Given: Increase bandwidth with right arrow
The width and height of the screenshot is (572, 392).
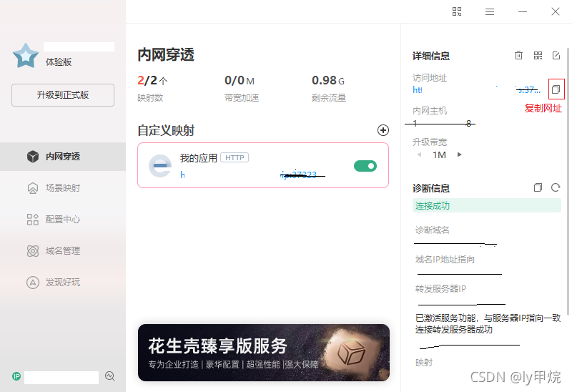Looking at the screenshot, I should pos(459,155).
